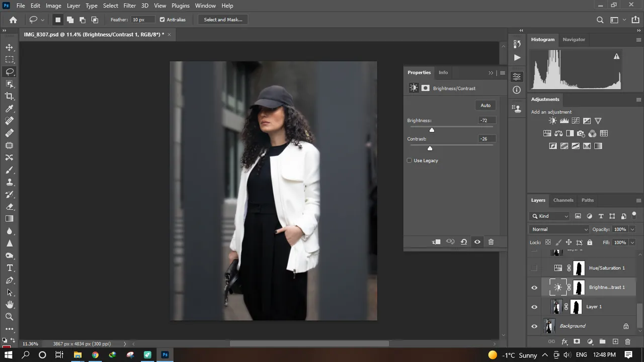644x362 pixels.
Task: Select the Rectangular Marquee tool
Action: pos(10,59)
